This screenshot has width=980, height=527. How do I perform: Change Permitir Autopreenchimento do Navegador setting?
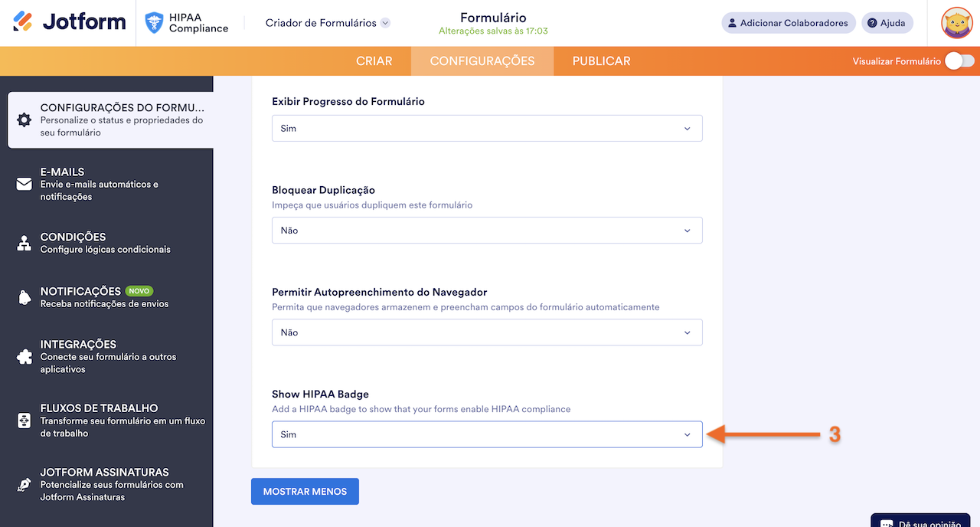click(487, 332)
